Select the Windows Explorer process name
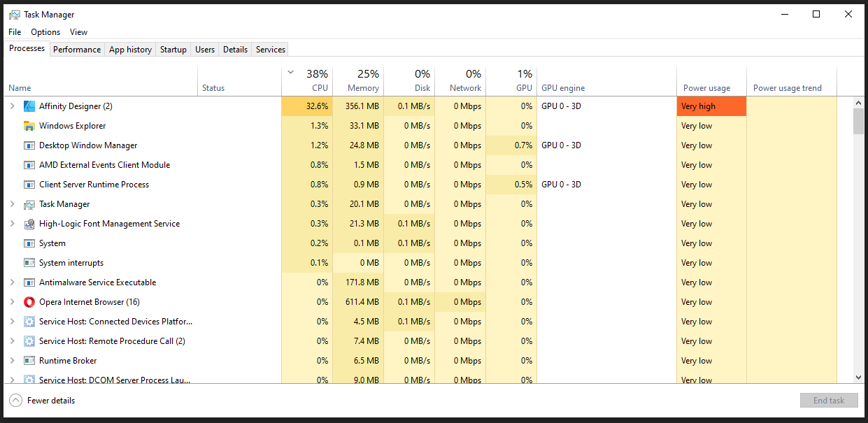Viewport: 868px width, 423px height. pos(73,126)
